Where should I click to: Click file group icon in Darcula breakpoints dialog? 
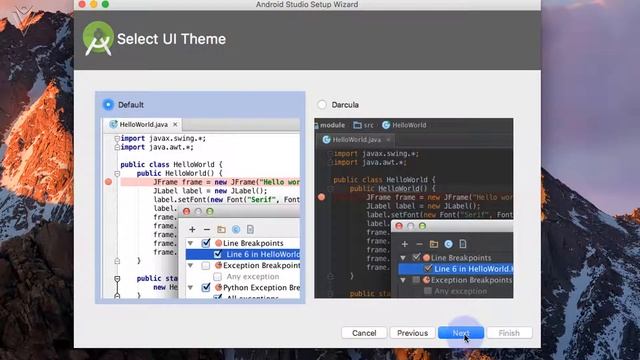[x=463, y=244]
